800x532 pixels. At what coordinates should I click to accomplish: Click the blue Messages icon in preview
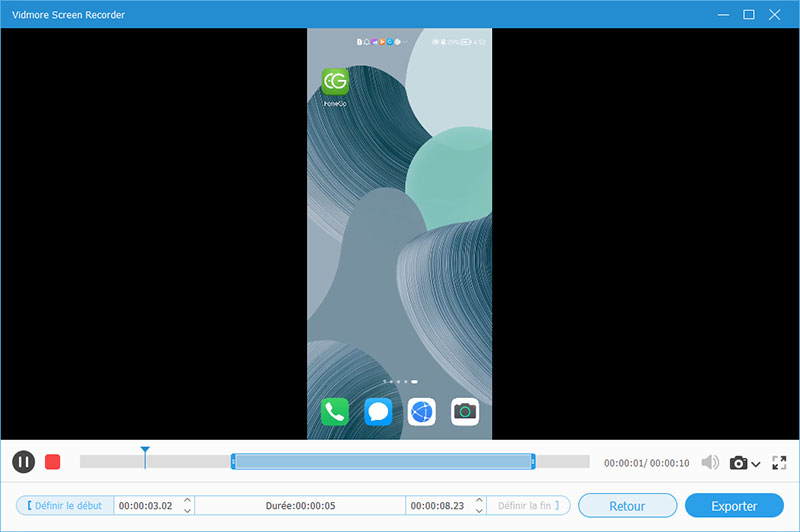click(x=378, y=411)
